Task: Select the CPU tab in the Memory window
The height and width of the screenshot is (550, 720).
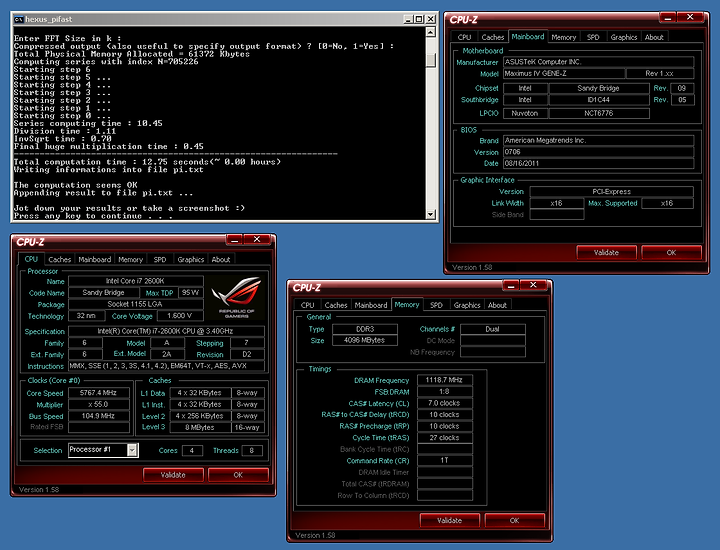Action: pos(307,305)
